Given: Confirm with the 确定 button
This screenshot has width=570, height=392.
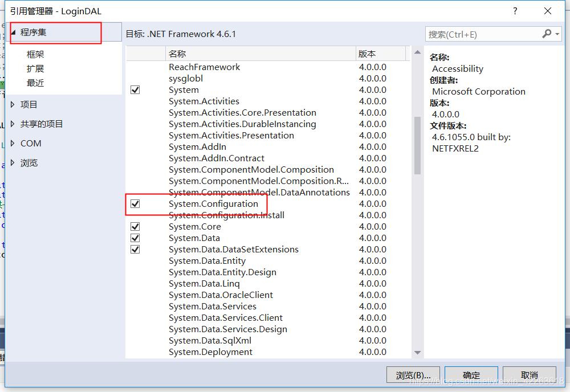Looking at the screenshot, I should click(x=471, y=375).
